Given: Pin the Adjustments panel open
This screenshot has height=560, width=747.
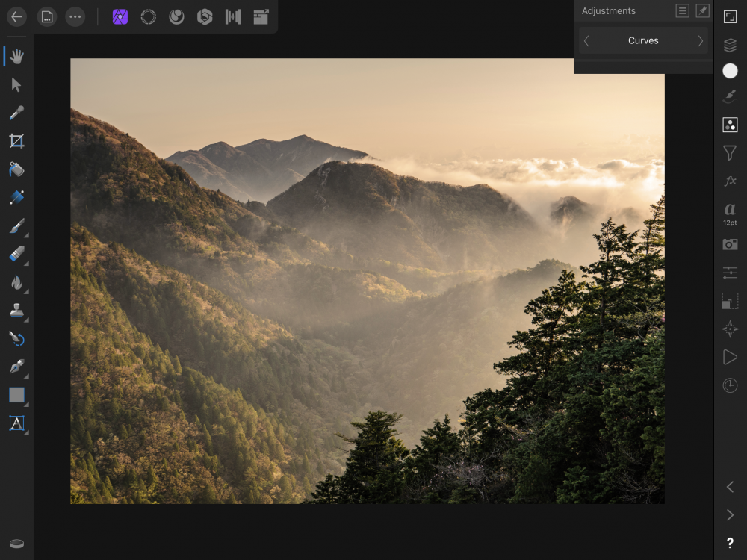Looking at the screenshot, I should point(702,10).
